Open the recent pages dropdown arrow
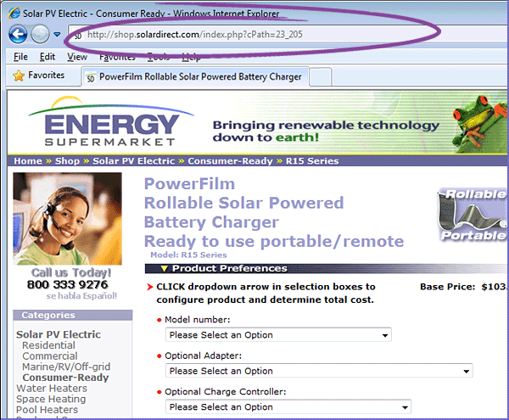Viewport: 509px width, 420px height. pyautogui.click(x=57, y=34)
